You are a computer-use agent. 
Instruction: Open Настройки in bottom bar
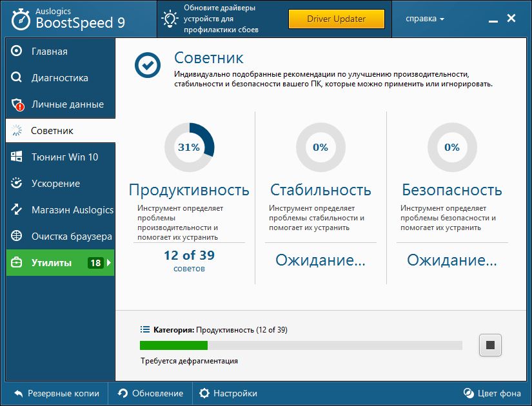point(228,394)
